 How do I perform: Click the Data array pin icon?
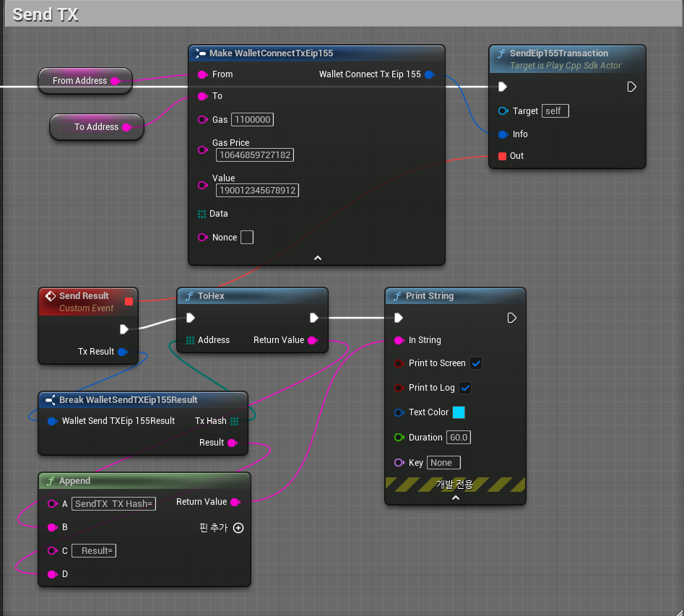[202, 214]
